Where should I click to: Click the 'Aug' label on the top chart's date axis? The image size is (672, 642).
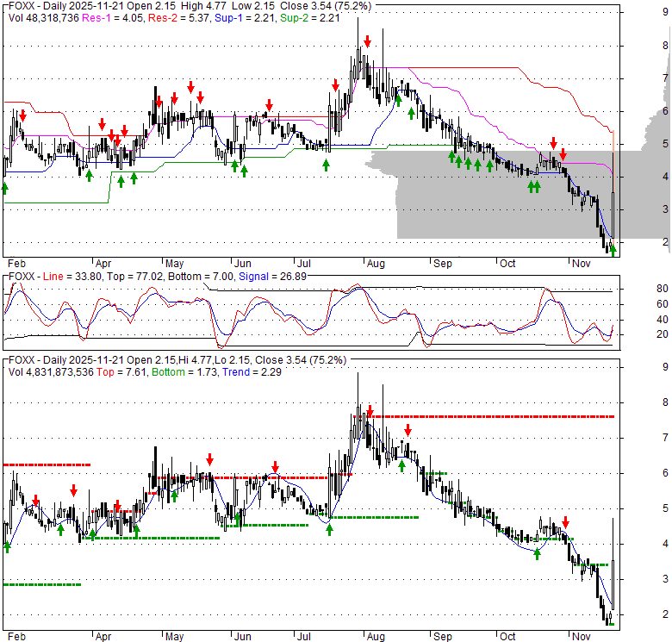(376, 264)
